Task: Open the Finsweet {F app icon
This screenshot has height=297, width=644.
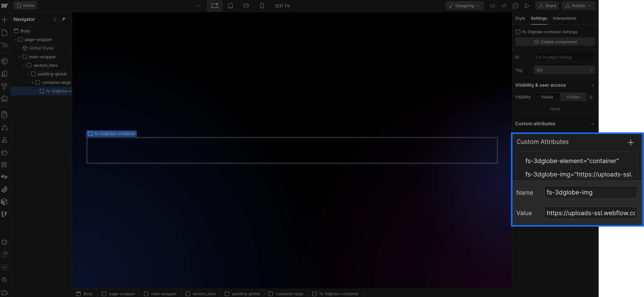Action: pyautogui.click(x=5, y=214)
